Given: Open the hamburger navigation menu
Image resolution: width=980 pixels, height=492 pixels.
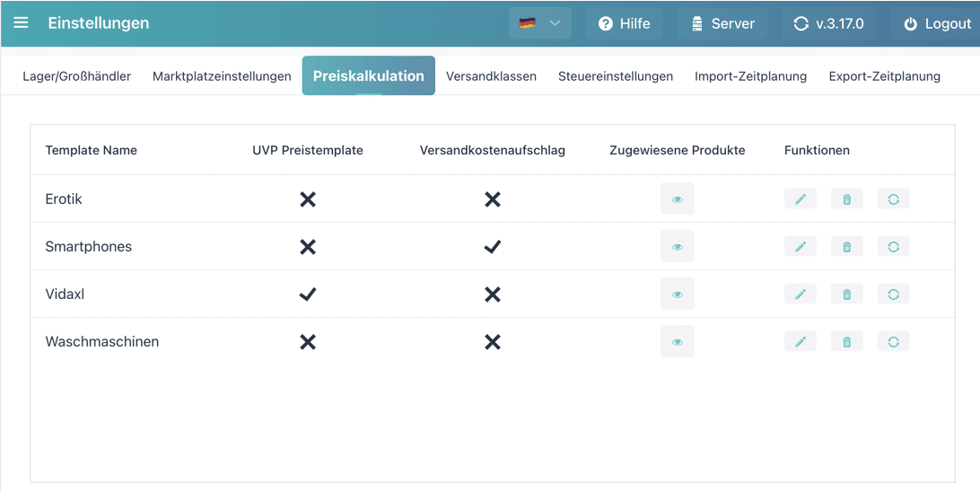Looking at the screenshot, I should click(21, 23).
